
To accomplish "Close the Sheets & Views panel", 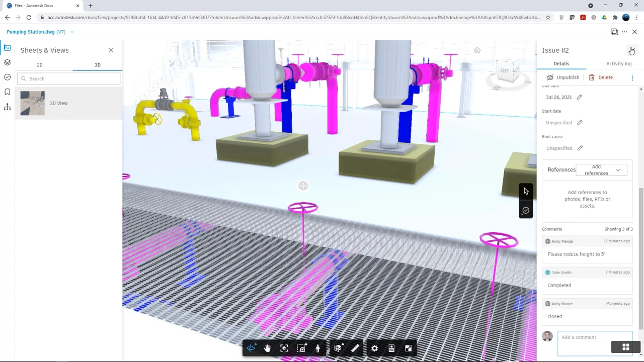I will 111,50.
